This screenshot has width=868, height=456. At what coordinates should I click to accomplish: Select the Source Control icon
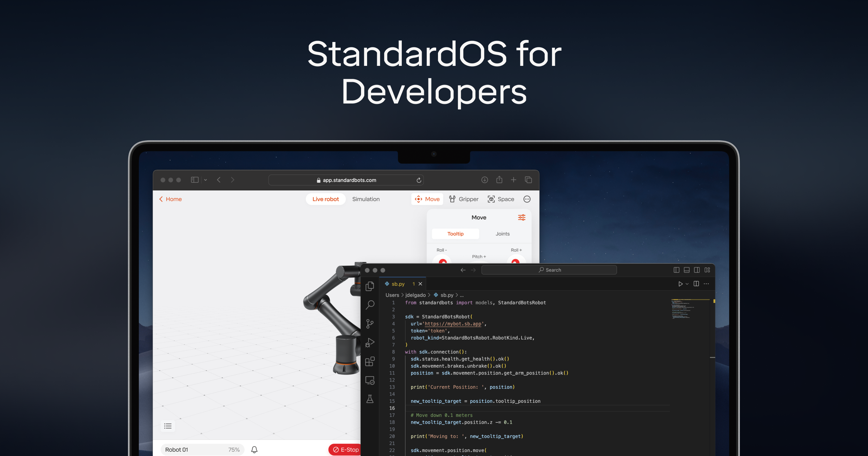pos(370,323)
